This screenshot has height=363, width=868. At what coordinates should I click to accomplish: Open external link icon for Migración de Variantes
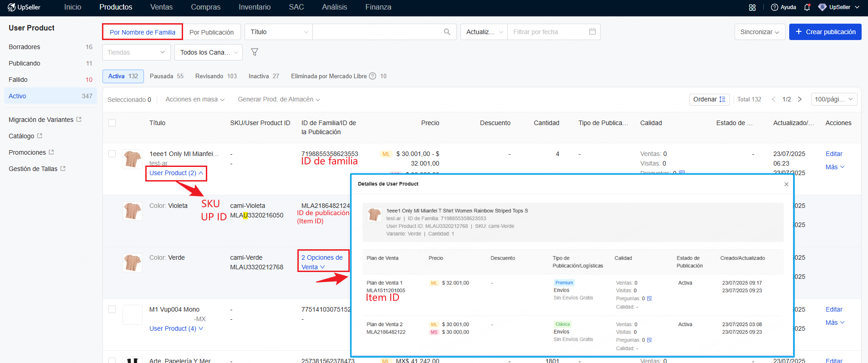[79, 119]
